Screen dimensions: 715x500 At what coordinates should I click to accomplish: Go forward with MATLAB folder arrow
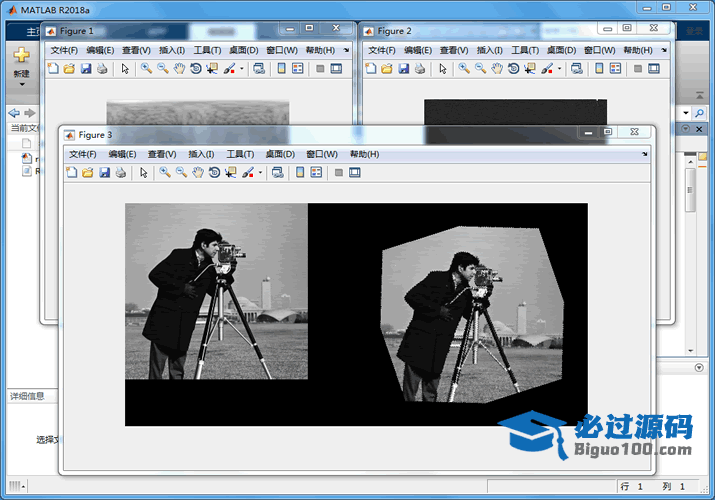30,113
